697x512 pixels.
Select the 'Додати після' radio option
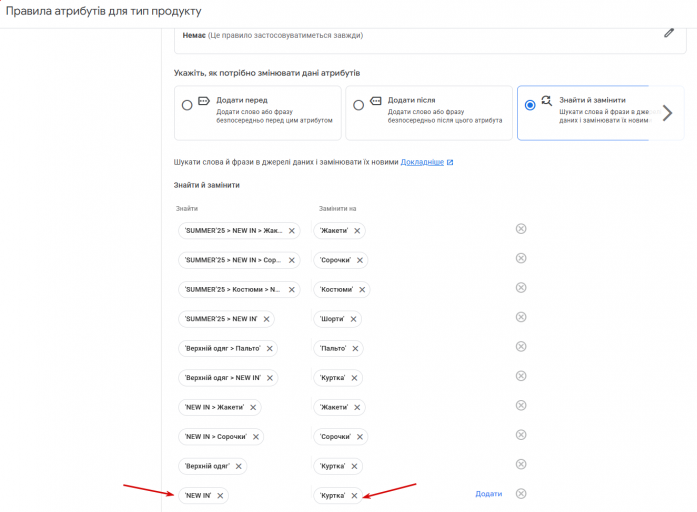358,104
